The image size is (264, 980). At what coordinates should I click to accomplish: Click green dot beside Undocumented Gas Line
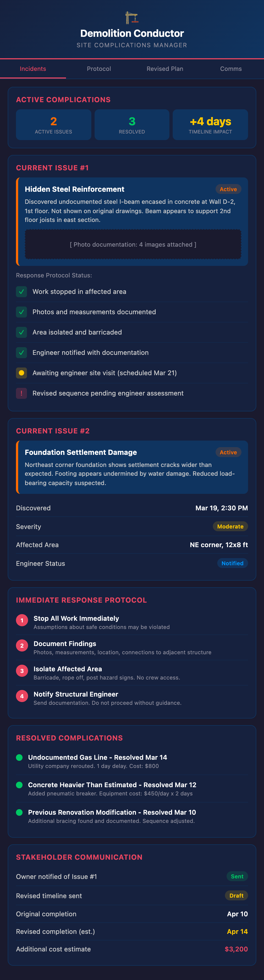pyautogui.click(x=20, y=758)
